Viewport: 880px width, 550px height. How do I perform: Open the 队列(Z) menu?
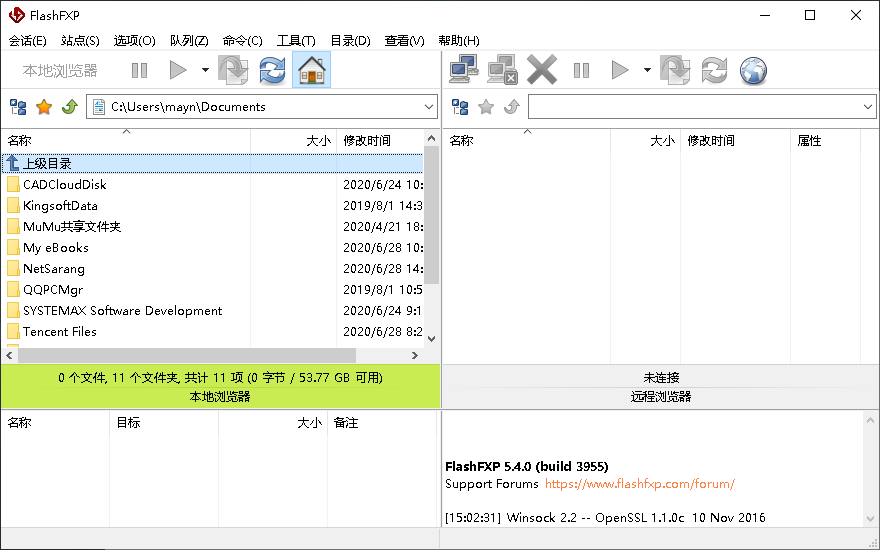coord(189,41)
